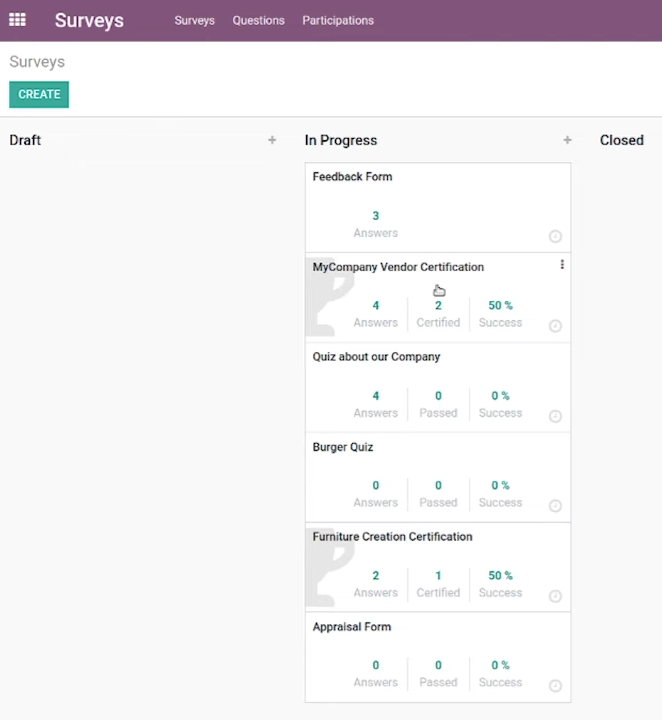The height and width of the screenshot is (720, 662).
Task: View 2 Answers of Furniture Creation Certification
Action: tap(376, 584)
